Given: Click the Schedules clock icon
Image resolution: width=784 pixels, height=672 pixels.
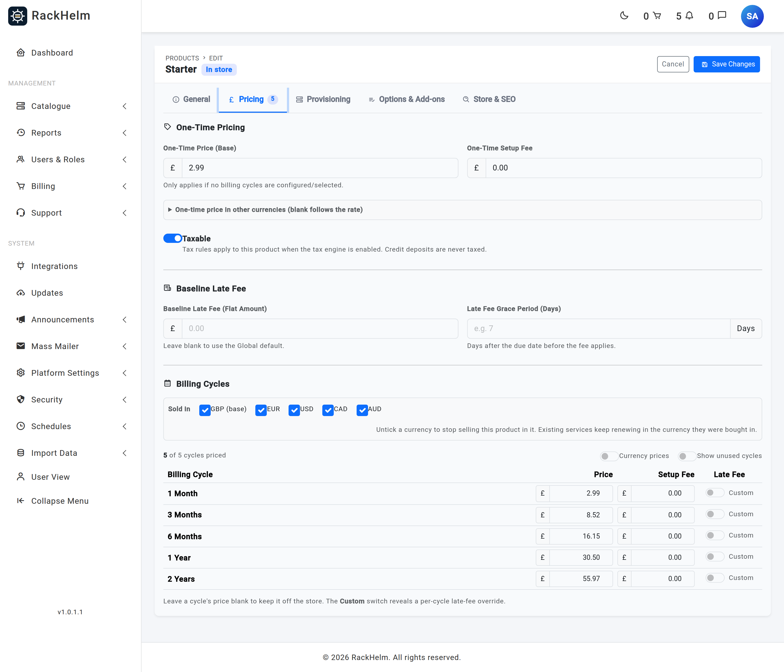Looking at the screenshot, I should (21, 426).
